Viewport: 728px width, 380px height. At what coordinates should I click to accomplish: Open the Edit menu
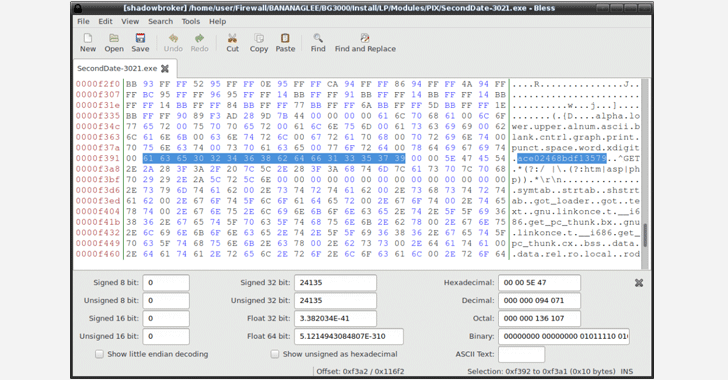point(105,21)
